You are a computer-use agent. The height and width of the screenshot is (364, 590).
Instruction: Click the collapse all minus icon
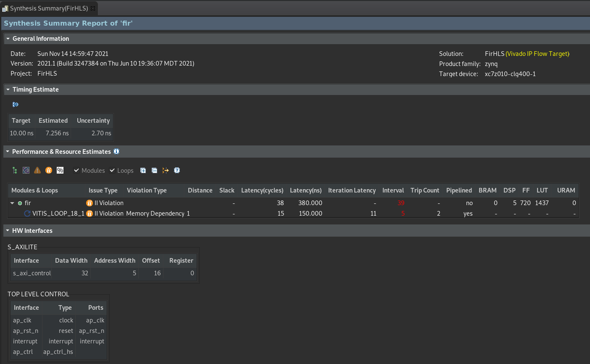tap(154, 170)
